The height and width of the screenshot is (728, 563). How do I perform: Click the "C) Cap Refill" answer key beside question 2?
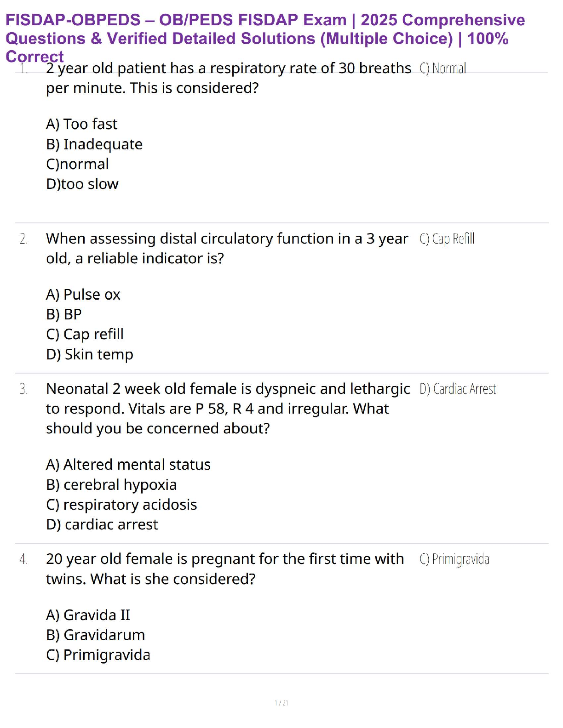tap(447, 239)
